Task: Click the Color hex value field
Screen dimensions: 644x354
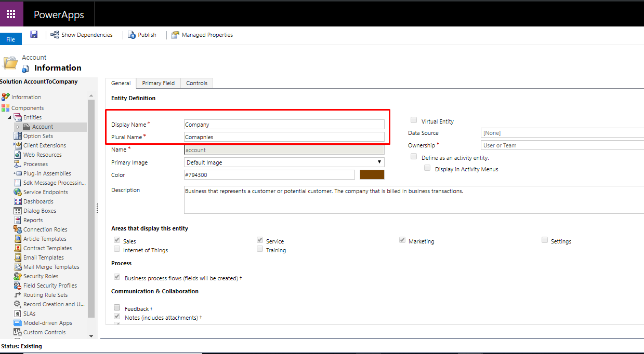Action: pos(269,175)
